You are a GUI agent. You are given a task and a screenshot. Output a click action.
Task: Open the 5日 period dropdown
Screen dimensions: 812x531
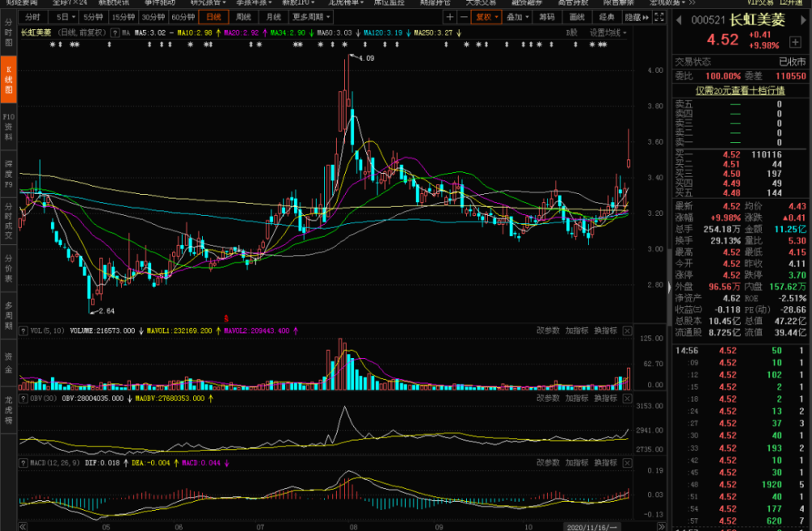pos(64,17)
